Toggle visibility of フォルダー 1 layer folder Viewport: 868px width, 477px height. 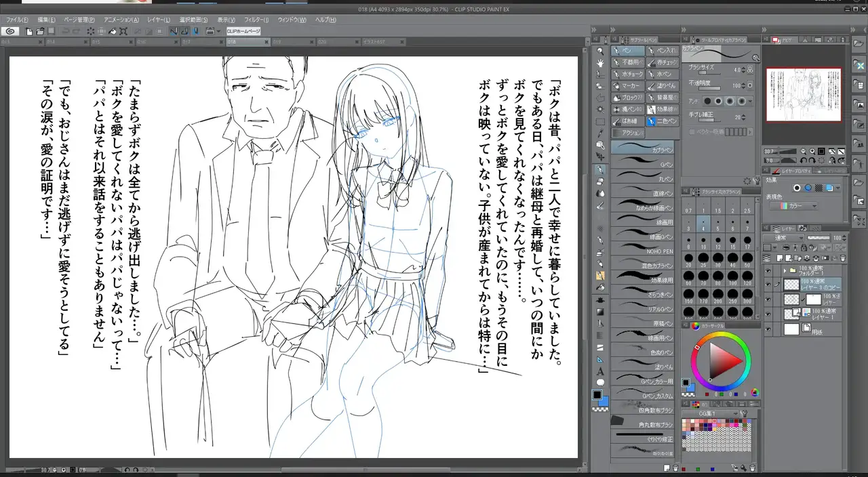point(768,270)
